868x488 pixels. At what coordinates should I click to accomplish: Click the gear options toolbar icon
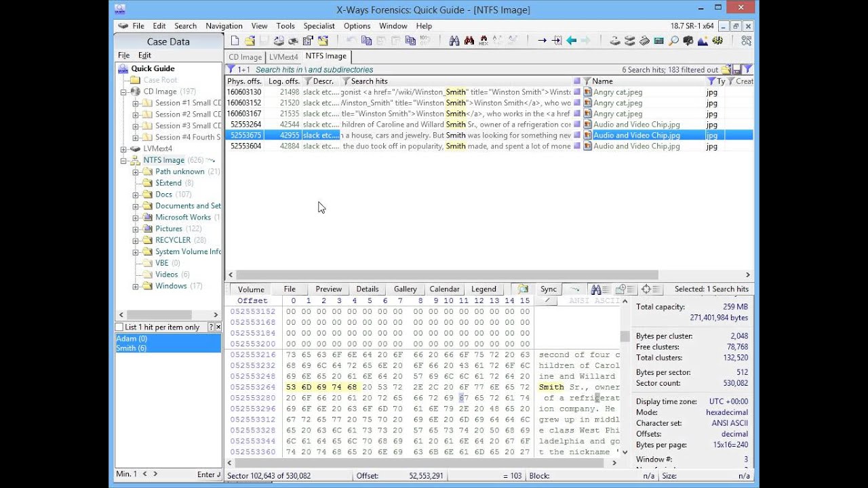[717, 41]
